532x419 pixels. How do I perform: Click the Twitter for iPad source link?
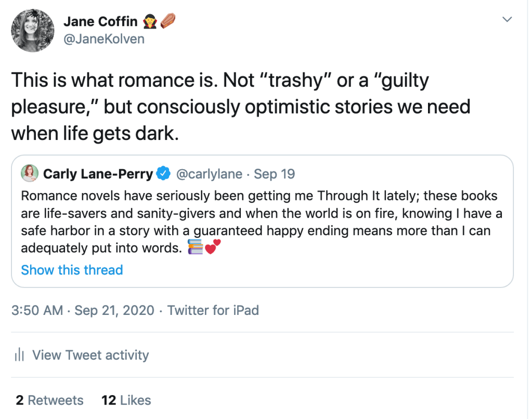213,311
